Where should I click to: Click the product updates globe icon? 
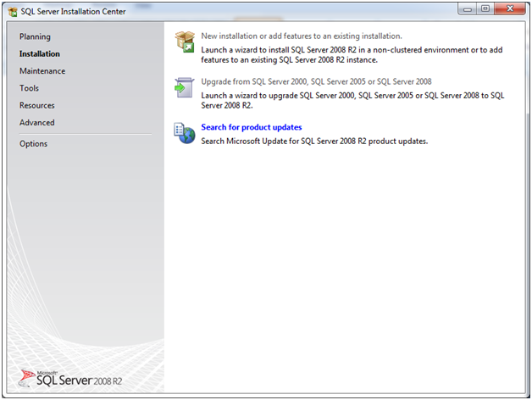[x=185, y=133]
